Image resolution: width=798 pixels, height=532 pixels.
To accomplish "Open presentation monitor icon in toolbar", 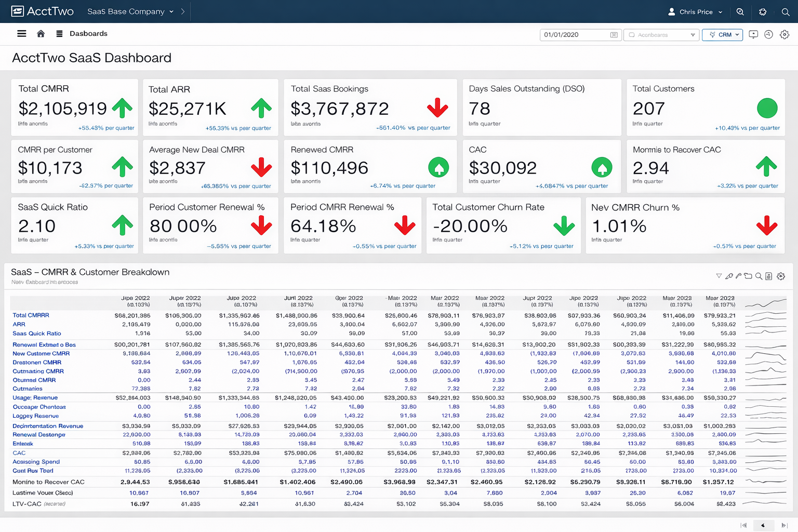I will 753,34.
